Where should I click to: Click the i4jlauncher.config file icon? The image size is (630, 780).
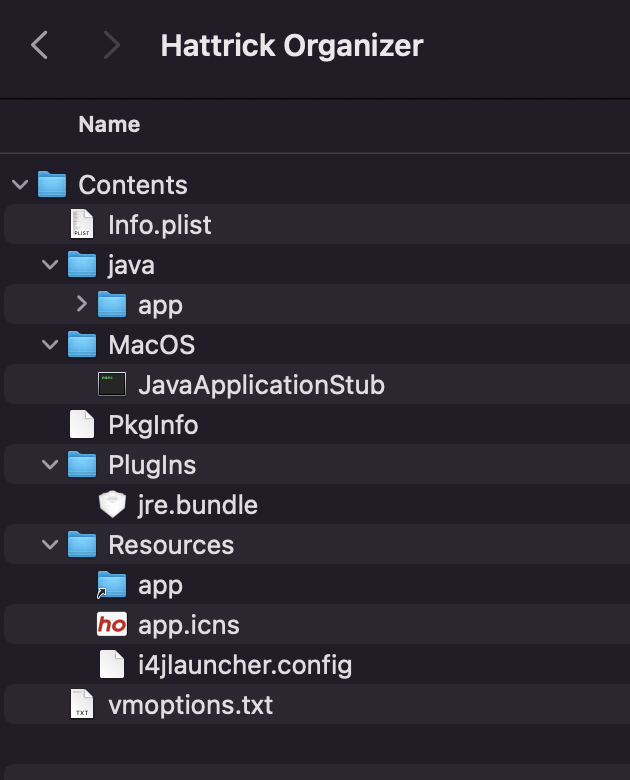point(112,664)
